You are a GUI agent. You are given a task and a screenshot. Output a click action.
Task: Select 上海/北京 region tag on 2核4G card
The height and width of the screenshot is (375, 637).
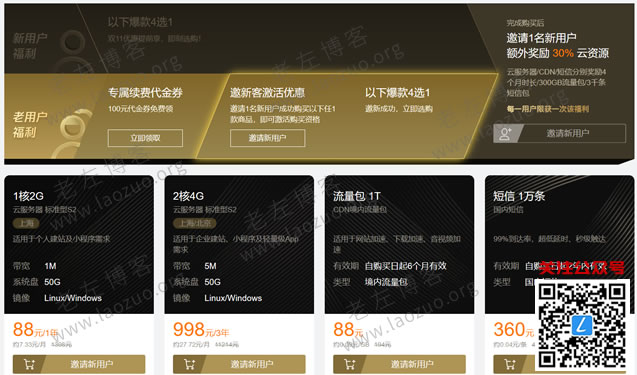195,223
